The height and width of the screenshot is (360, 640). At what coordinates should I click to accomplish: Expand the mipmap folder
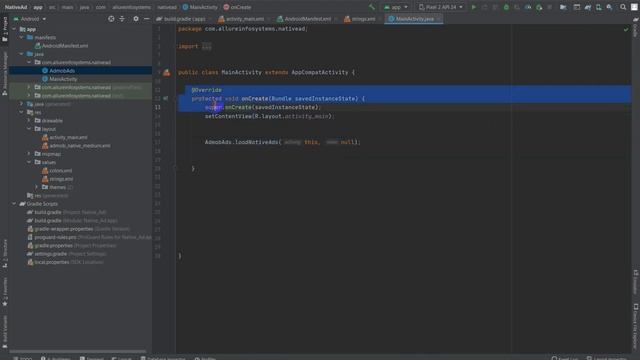tap(29, 154)
